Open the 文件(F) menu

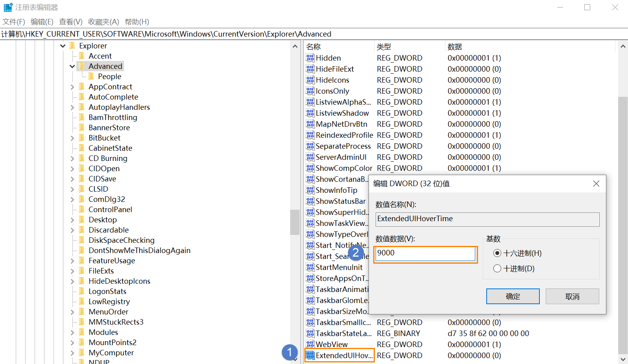click(x=14, y=22)
